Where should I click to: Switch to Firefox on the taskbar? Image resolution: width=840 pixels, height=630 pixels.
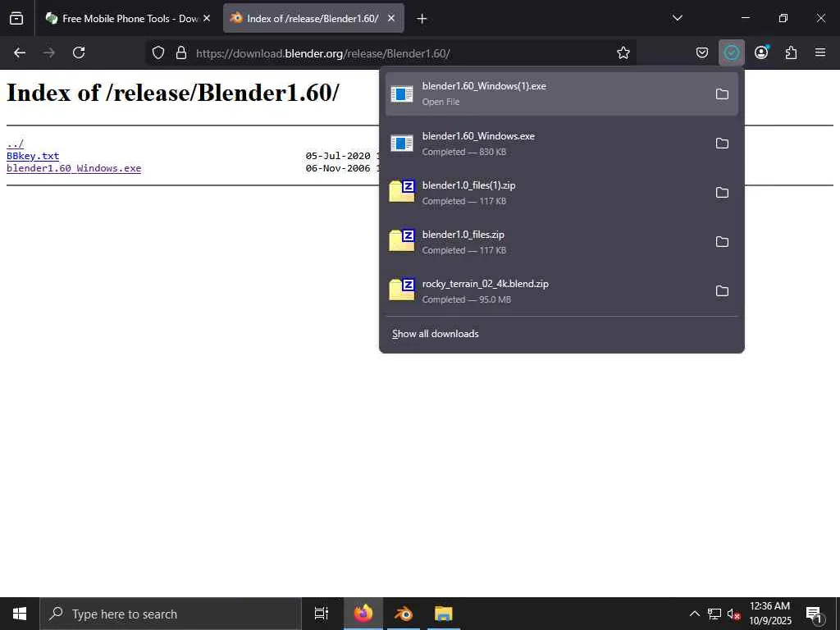pyautogui.click(x=363, y=614)
